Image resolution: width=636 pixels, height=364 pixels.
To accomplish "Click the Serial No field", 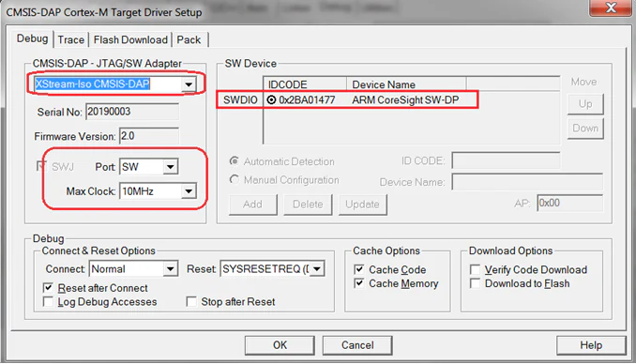I will [132, 112].
